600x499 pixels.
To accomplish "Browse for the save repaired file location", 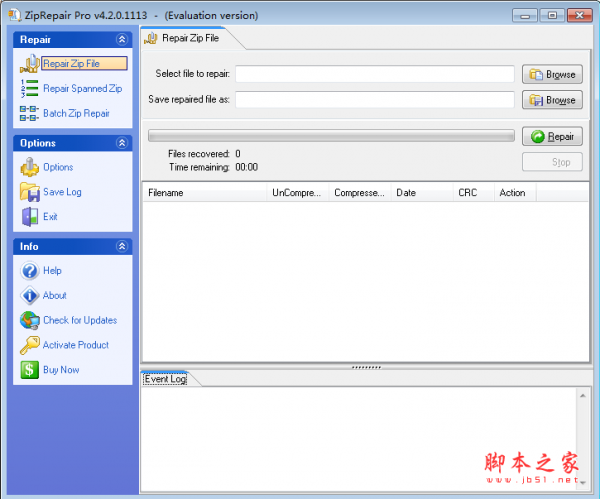I will pyautogui.click(x=552, y=100).
